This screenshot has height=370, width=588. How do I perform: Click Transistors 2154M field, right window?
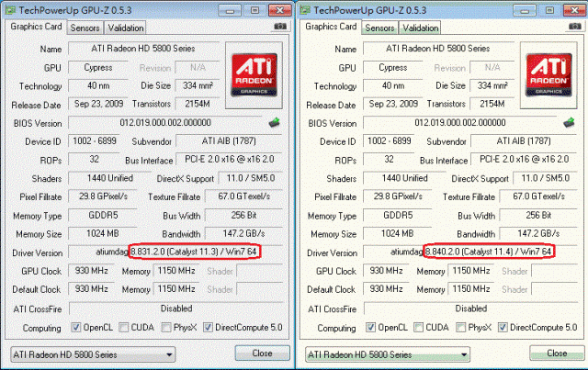(492, 104)
